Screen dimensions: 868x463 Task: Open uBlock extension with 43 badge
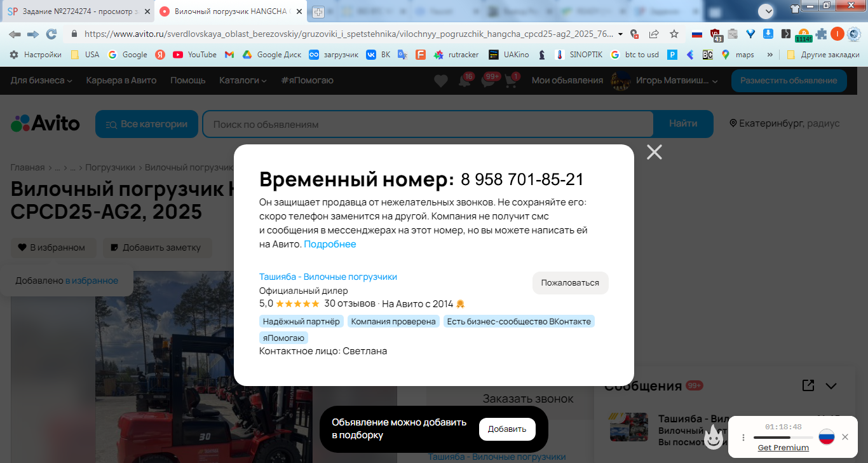(x=715, y=35)
